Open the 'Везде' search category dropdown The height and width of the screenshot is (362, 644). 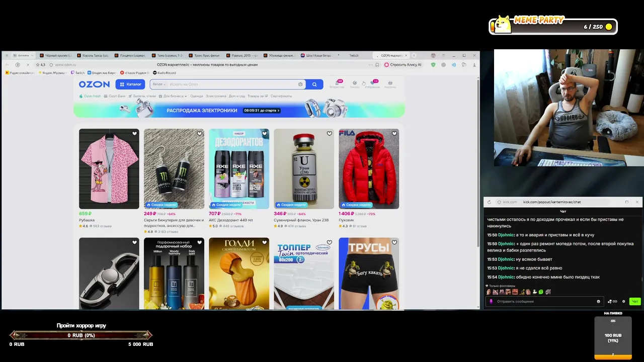pos(159,84)
